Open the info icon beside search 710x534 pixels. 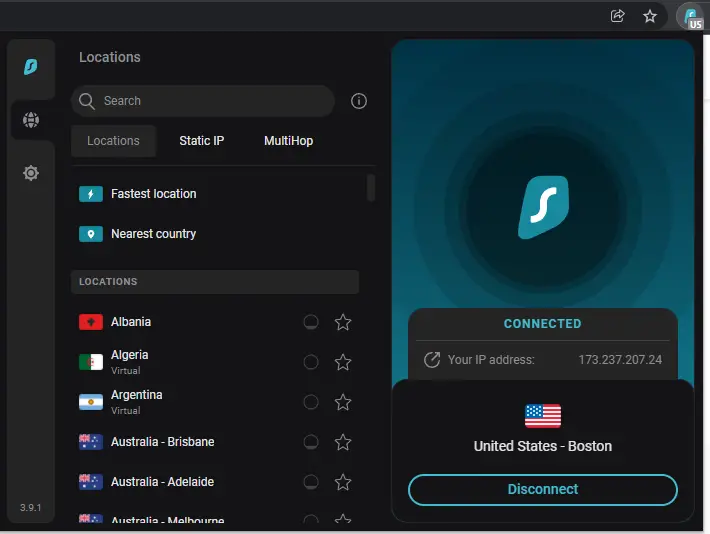[x=359, y=101]
